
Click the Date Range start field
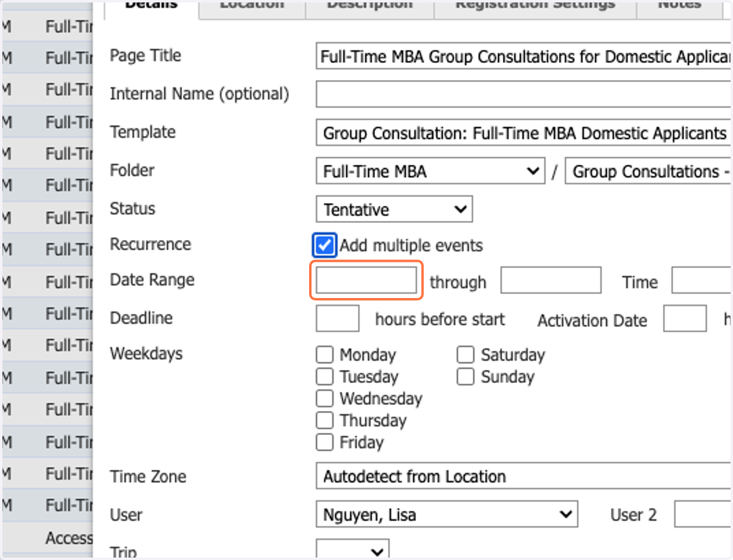[x=366, y=280]
